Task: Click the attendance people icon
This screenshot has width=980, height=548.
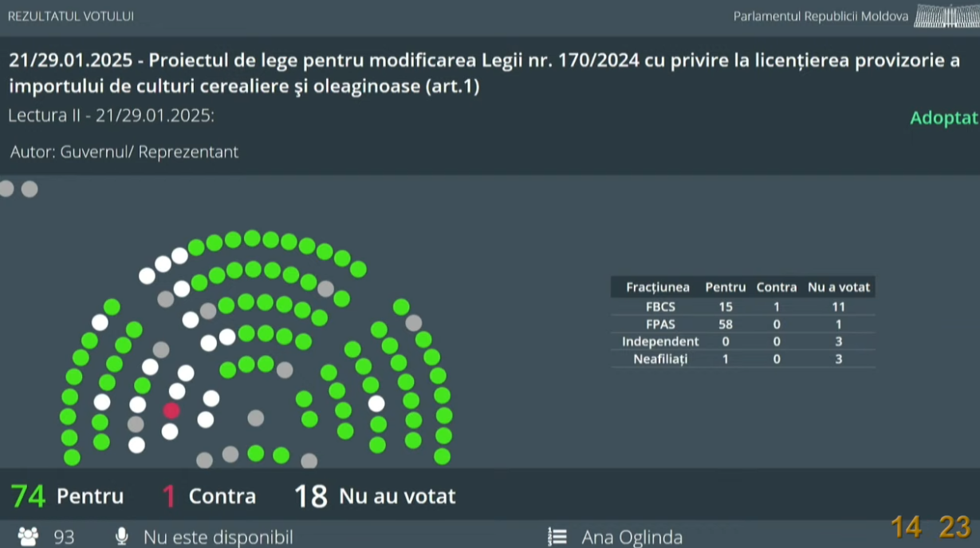Action: [x=28, y=537]
